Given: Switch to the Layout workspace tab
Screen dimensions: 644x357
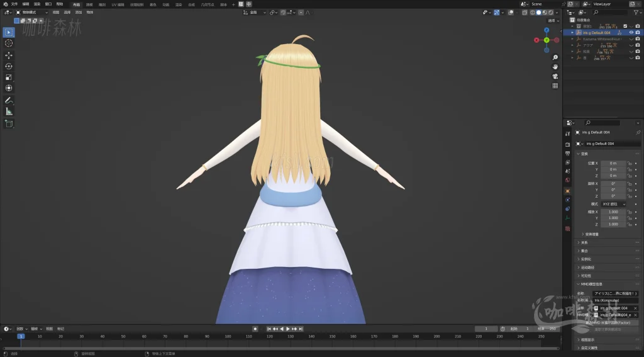Looking at the screenshot, I should click(x=76, y=4).
